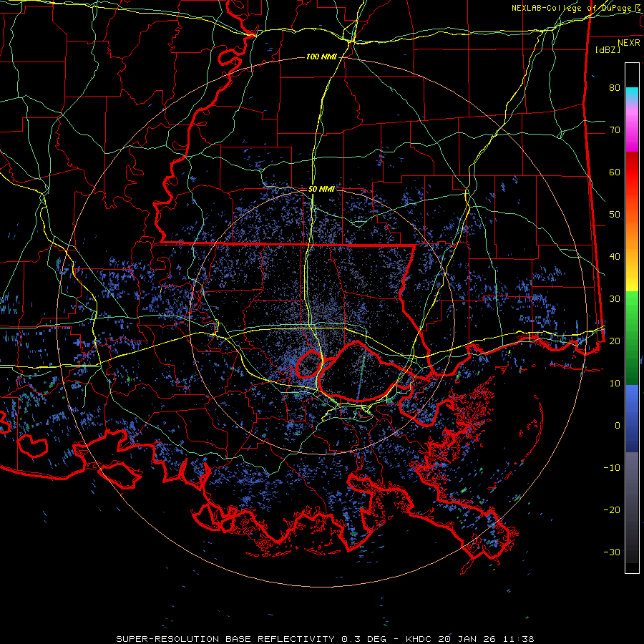Click the 0 value on the dBZ scale

[x=618, y=426]
